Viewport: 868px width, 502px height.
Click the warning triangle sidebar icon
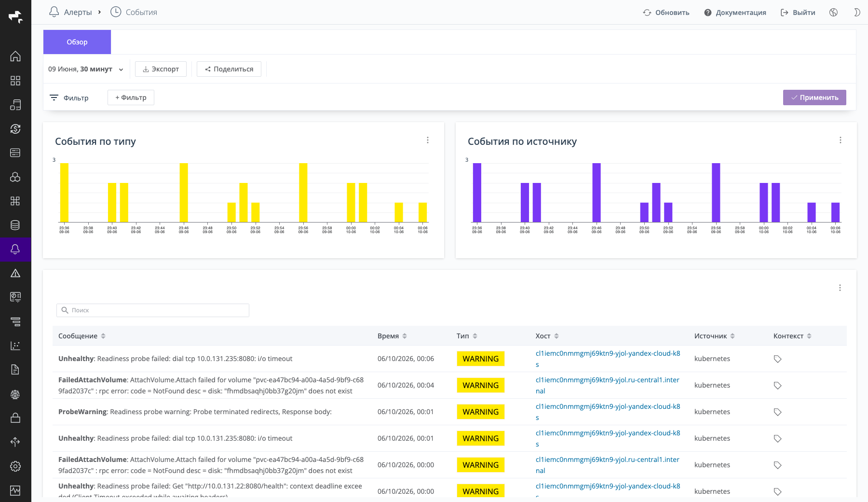15,273
